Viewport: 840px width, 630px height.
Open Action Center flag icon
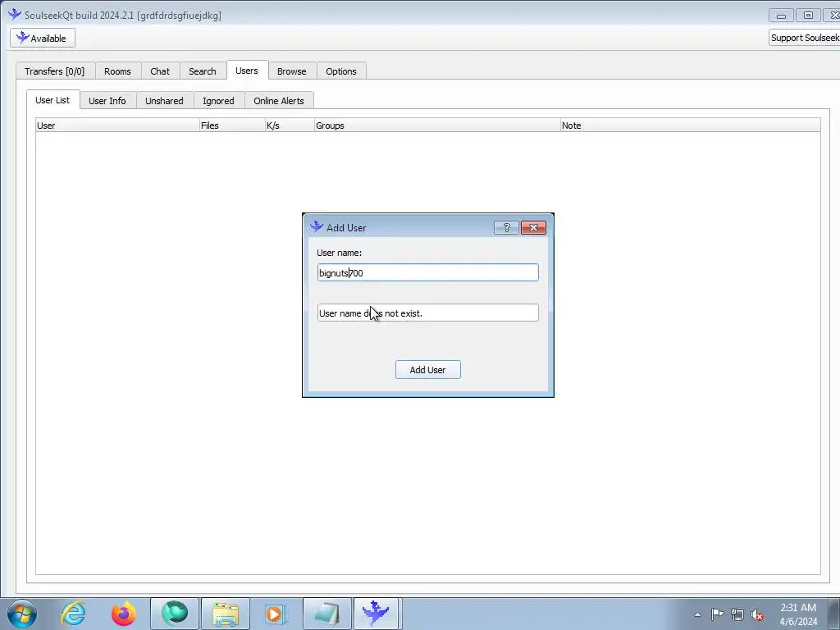tap(717, 614)
